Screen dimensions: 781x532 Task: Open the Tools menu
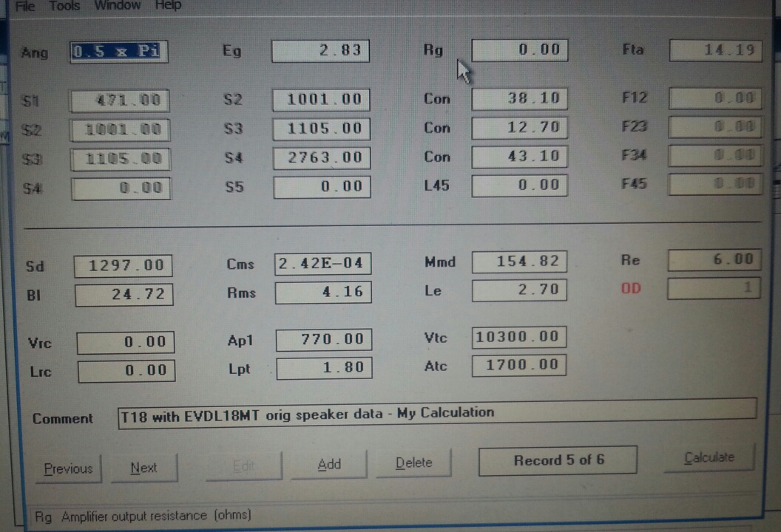point(64,6)
